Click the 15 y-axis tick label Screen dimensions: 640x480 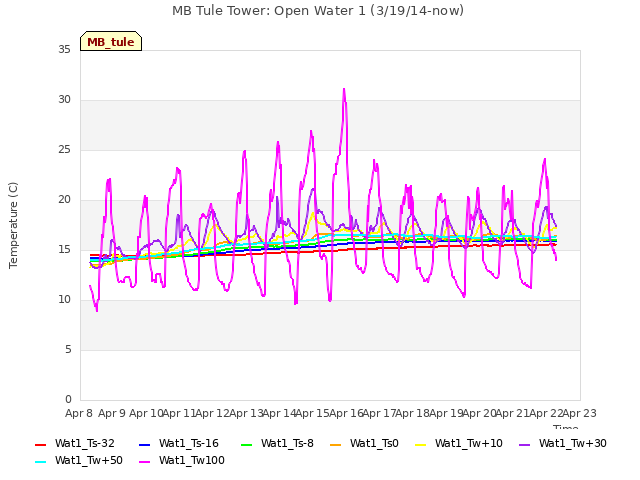click(64, 249)
